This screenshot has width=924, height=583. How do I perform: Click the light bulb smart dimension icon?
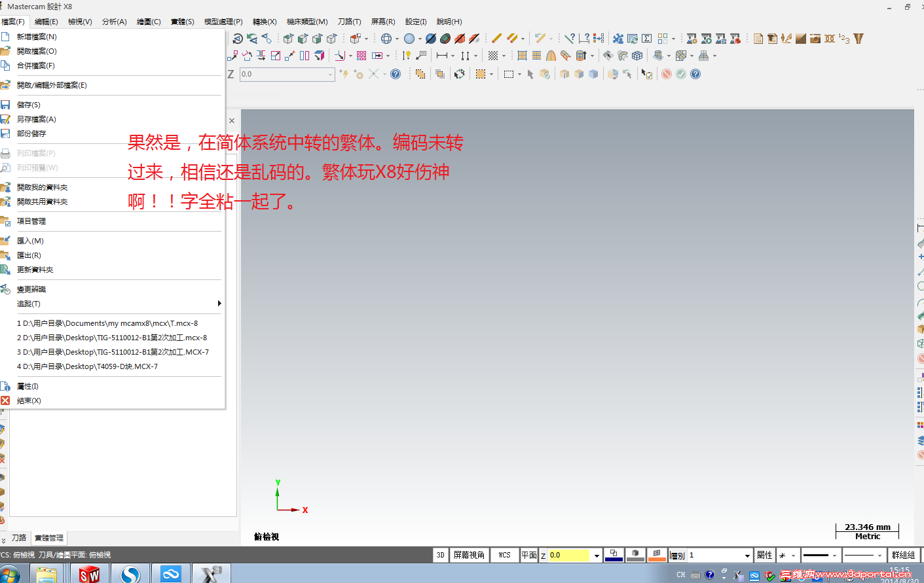click(x=407, y=56)
